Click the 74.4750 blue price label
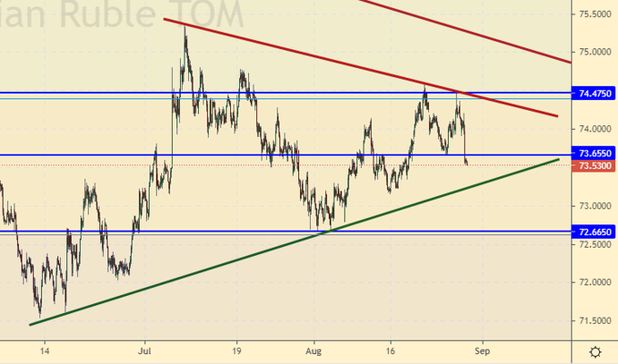618x364 pixels. pyautogui.click(x=594, y=93)
